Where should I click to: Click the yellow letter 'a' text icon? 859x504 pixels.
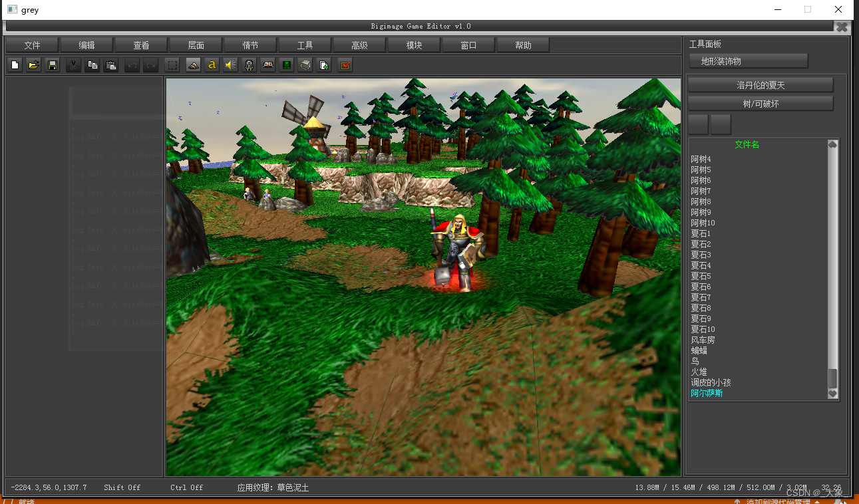[x=212, y=65]
